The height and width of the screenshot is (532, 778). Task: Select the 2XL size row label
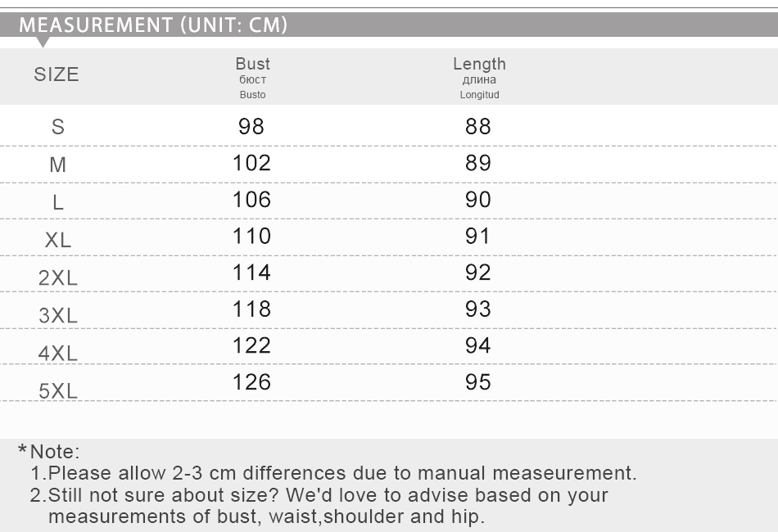[58, 277]
